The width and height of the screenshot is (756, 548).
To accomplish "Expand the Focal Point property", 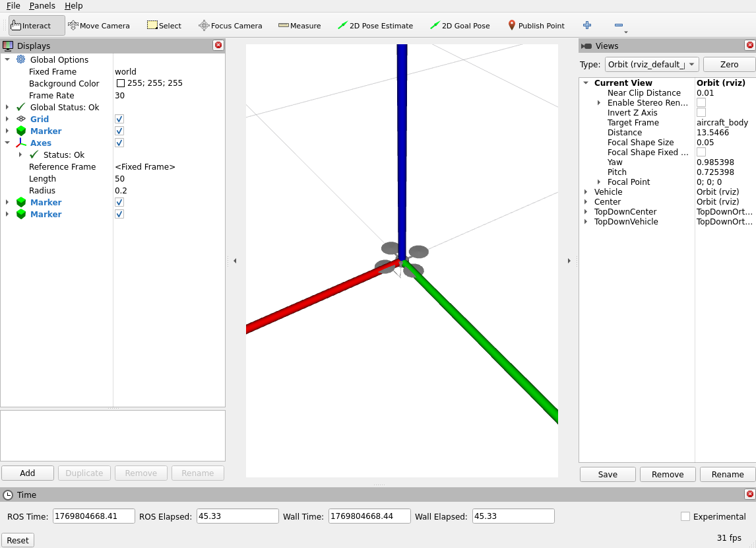I will [x=599, y=182].
